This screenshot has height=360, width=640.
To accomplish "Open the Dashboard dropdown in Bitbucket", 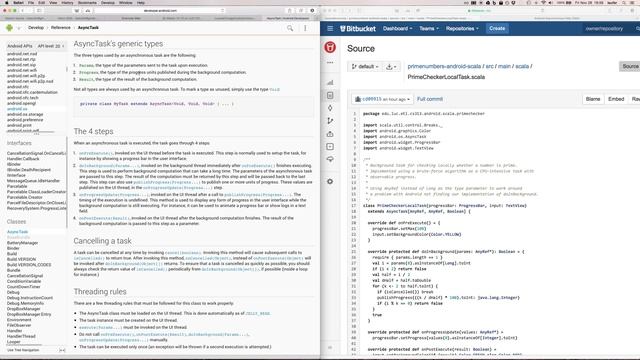I will click(397, 29).
